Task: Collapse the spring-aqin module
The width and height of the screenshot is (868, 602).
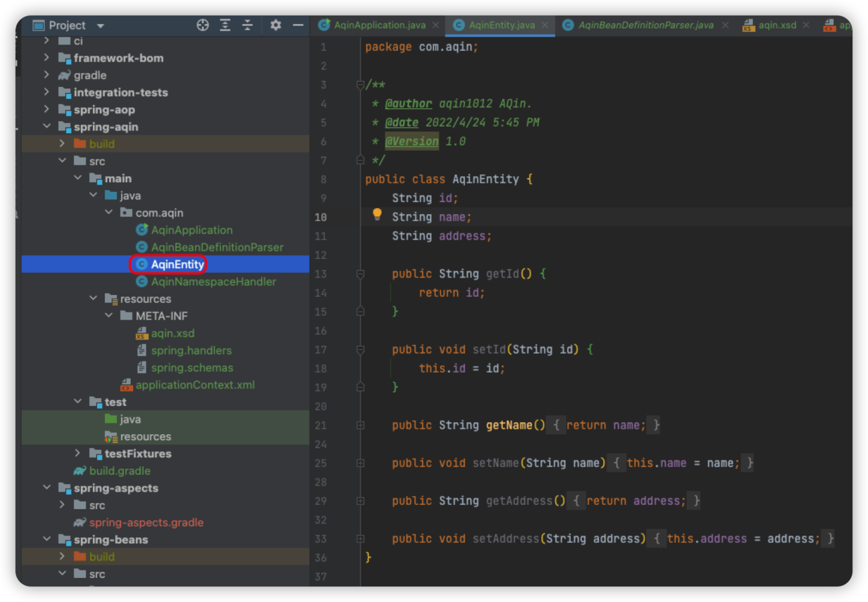Action: (x=46, y=126)
